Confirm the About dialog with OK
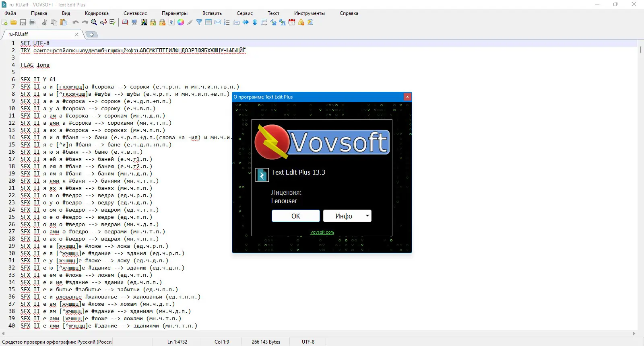The width and height of the screenshot is (644, 346). coord(296,216)
